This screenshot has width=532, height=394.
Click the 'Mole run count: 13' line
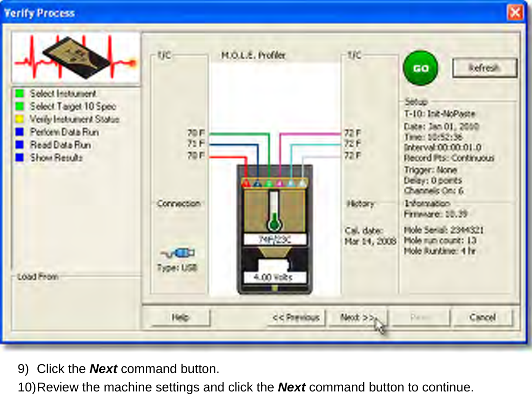[440, 240]
